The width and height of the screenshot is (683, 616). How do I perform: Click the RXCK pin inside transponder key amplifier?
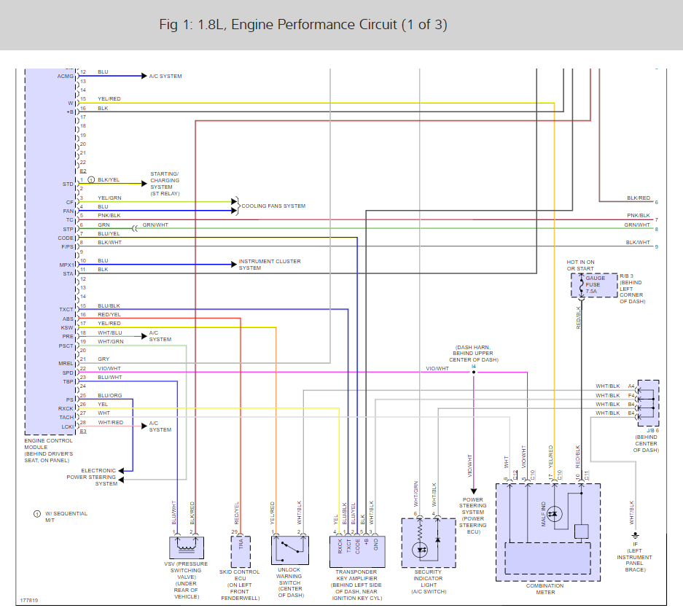click(340, 546)
